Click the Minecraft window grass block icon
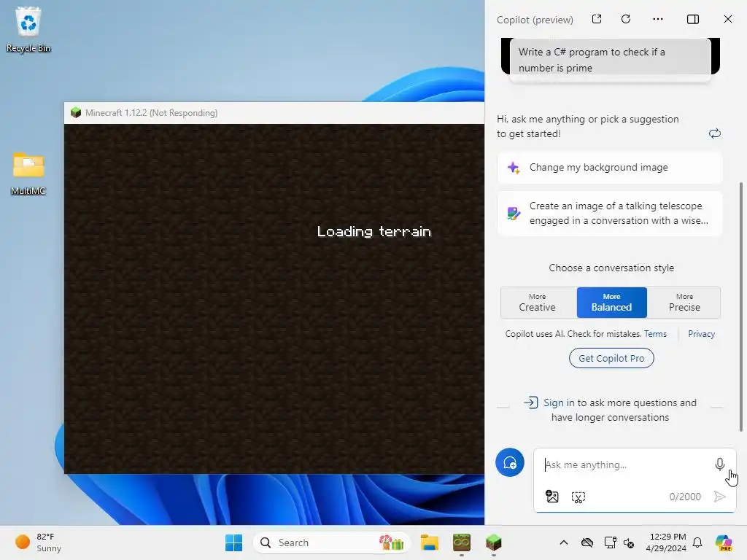The height and width of the screenshot is (560, 747). point(75,113)
